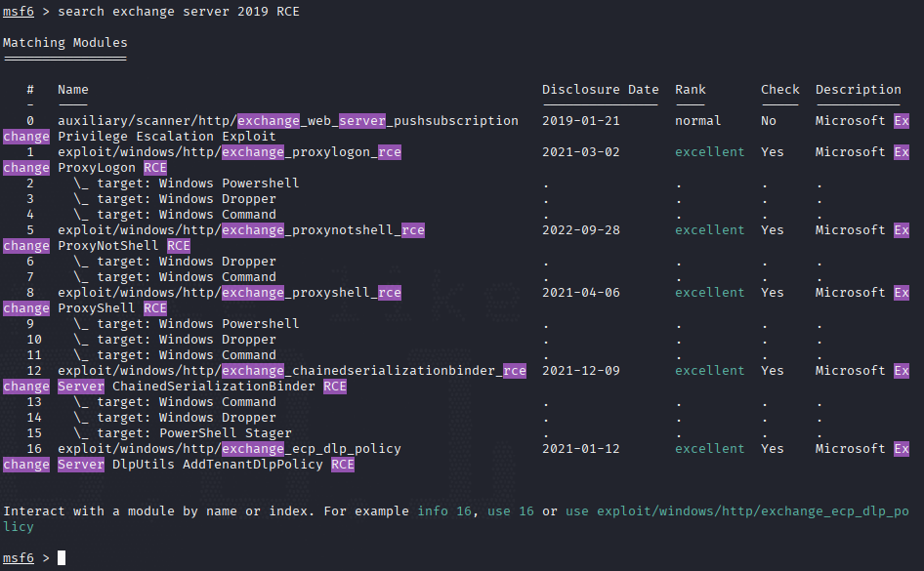Viewport: 924px width, 571px height.
Task: Select the exchange_web_server_pushsubscription module path
Action: (x=288, y=121)
